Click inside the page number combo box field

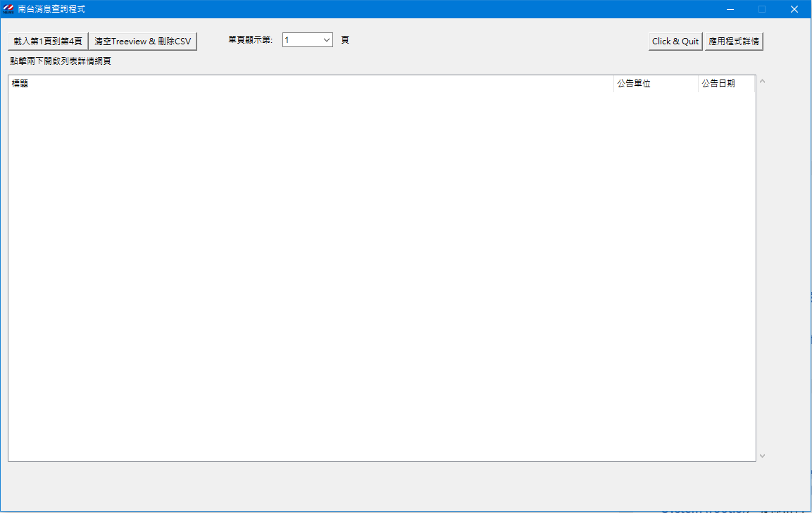(x=301, y=40)
